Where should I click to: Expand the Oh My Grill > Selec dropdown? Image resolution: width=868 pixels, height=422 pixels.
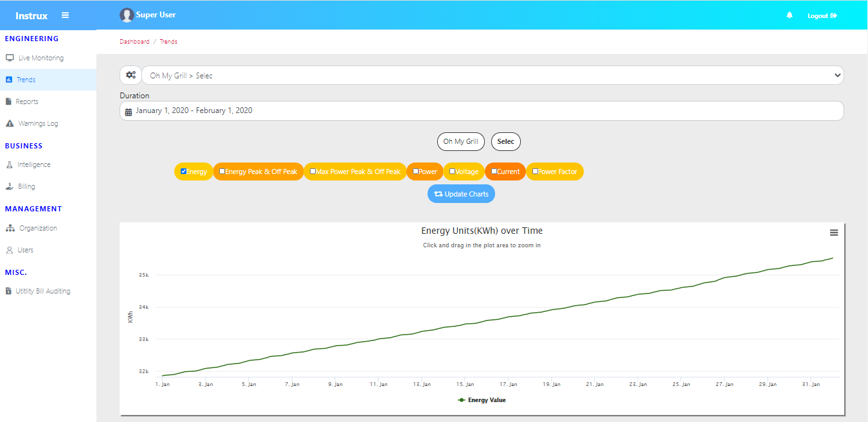[x=493, y=75]
